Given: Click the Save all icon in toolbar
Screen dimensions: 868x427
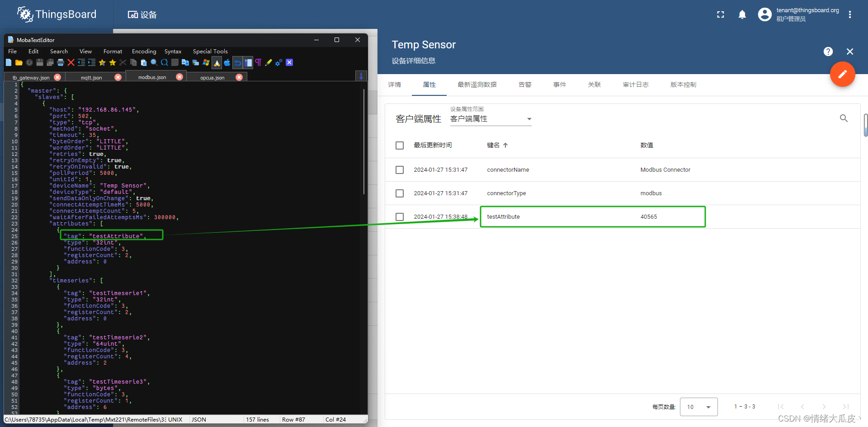Looking at the screenshot, I should click(50, 62).
